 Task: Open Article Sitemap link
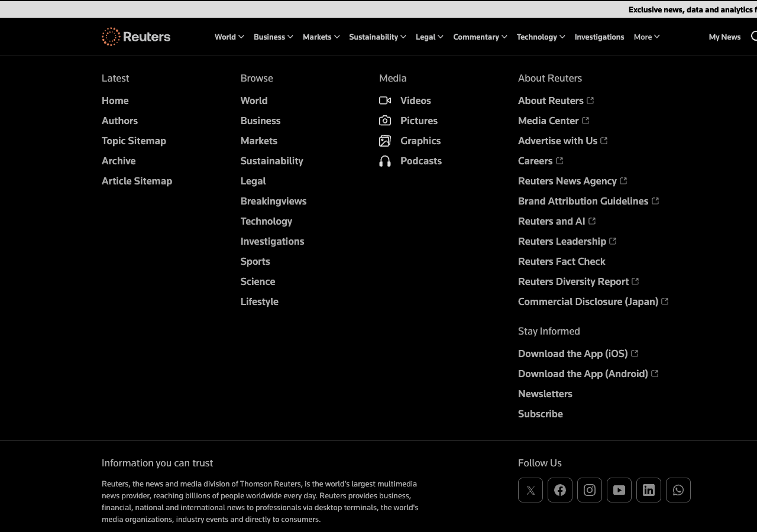[137, 181]
